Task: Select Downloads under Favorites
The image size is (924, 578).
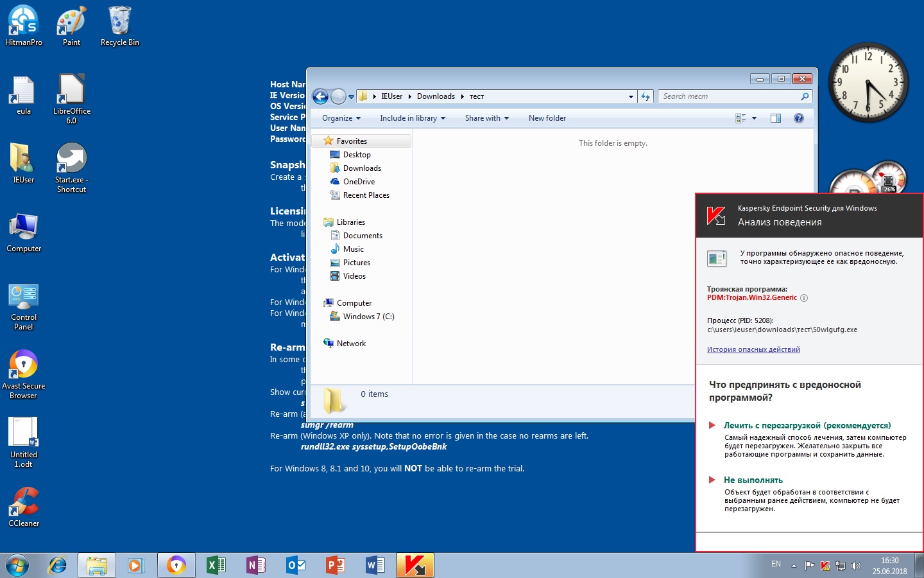Action: (x=362, y=168)
